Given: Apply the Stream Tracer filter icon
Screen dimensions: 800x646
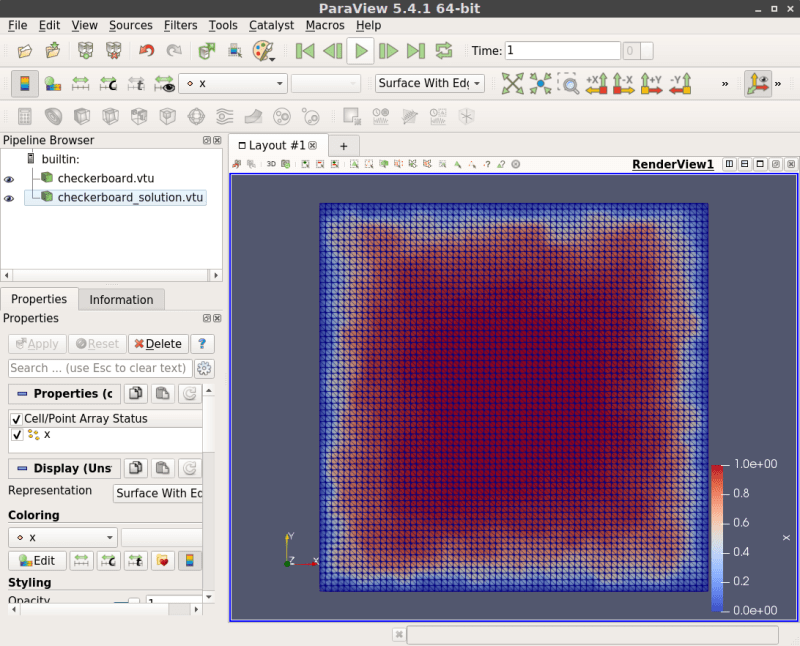Looking at the screenshot, I should tap(224, 116).
